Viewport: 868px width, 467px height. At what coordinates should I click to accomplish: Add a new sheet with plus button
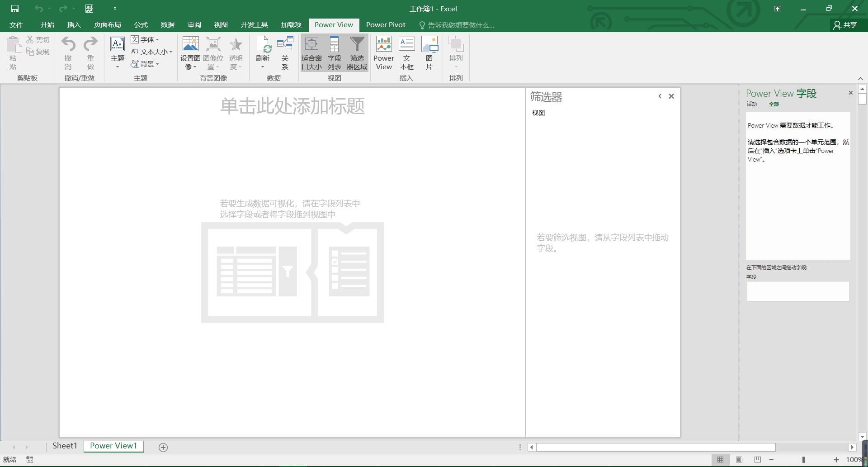[163, 448]
